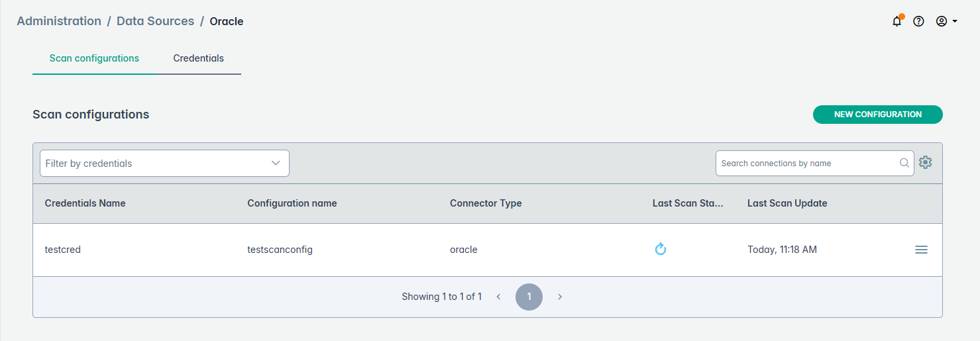Open the testscanconfig row actions menu
The image size is (980, 341).
click(x=921, y=250)
